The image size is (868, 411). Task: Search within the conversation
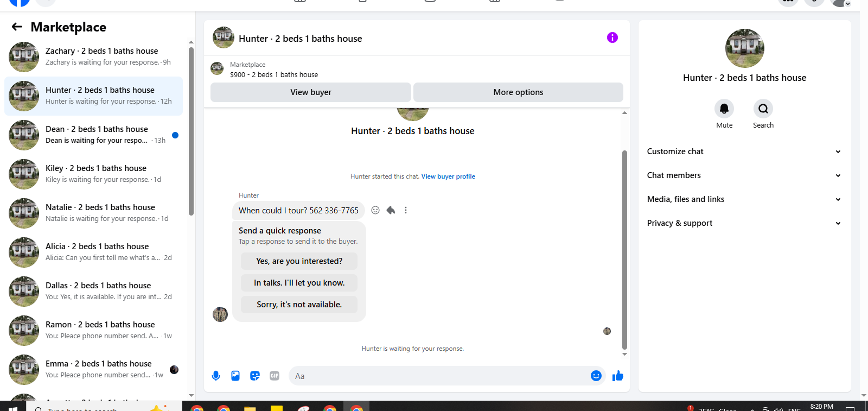pyautogui.click(x=763, y=109)
